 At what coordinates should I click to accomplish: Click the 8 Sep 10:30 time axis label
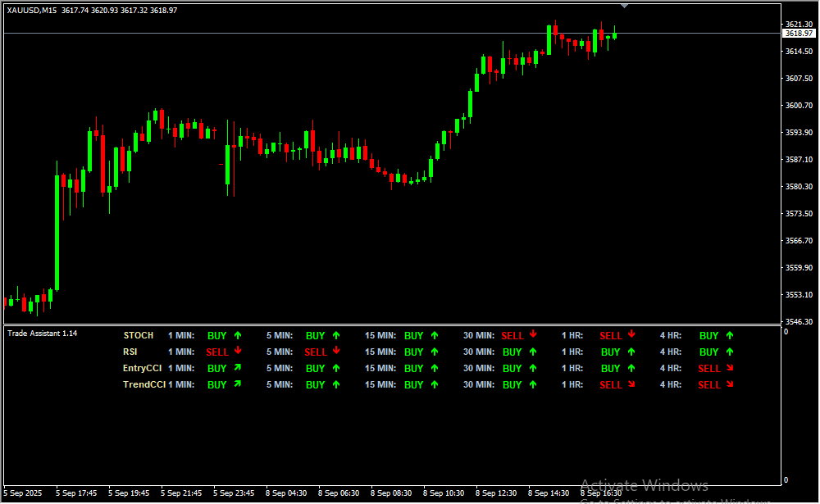click(444, 493)
